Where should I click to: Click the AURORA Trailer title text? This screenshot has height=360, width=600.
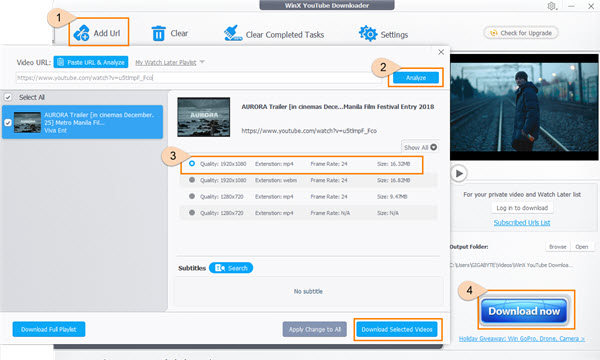[x=338, y=107]
